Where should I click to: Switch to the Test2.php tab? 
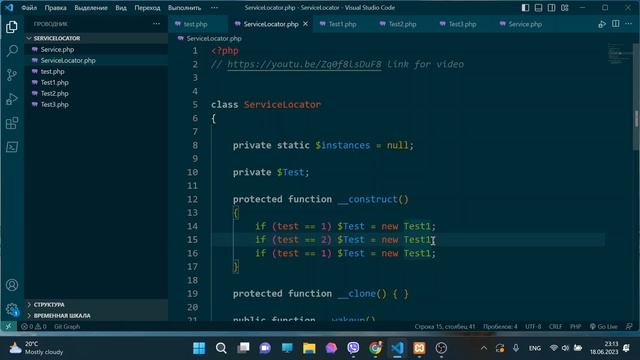point(402,24)
